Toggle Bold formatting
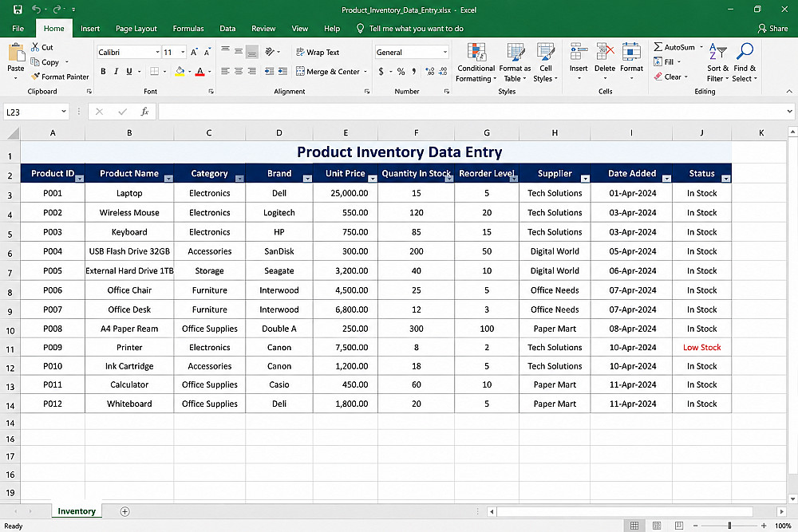 click(103, 72)
